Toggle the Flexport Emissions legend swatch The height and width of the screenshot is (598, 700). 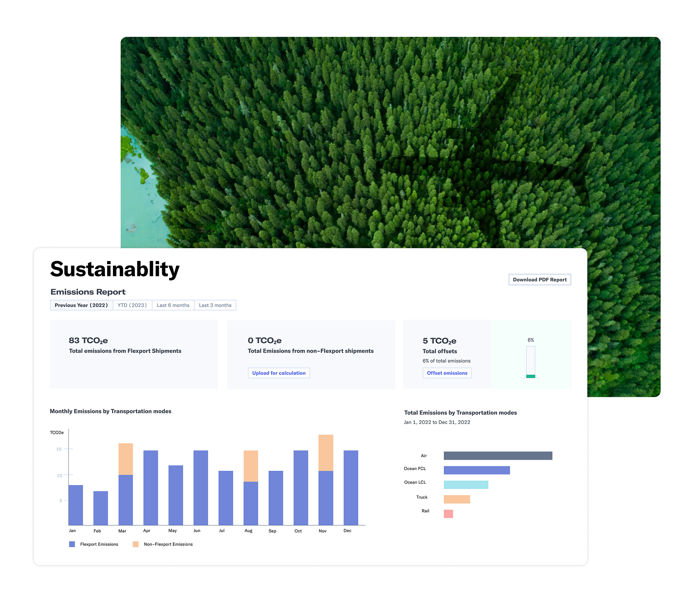[72, 544]
